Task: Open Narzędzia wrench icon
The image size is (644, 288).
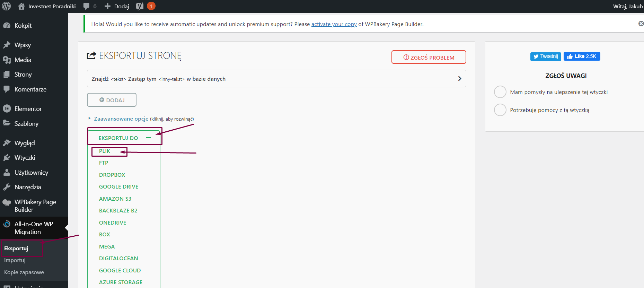Action: [x=7, y=187]
